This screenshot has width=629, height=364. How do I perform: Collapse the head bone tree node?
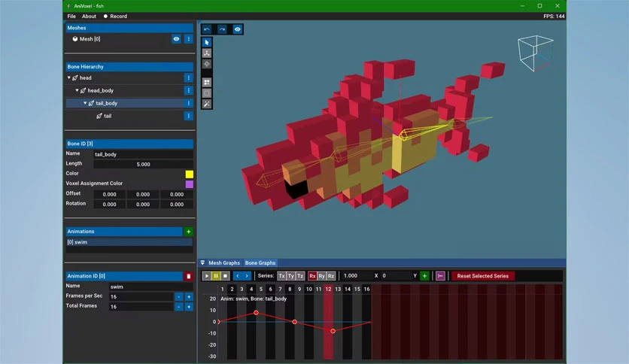(69, 77)
